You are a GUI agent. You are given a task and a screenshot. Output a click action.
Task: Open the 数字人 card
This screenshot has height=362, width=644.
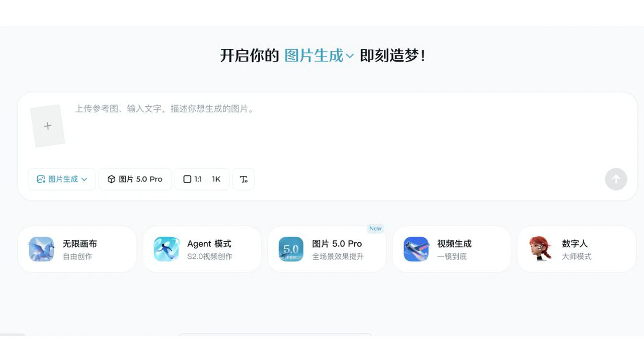[577, 249]
